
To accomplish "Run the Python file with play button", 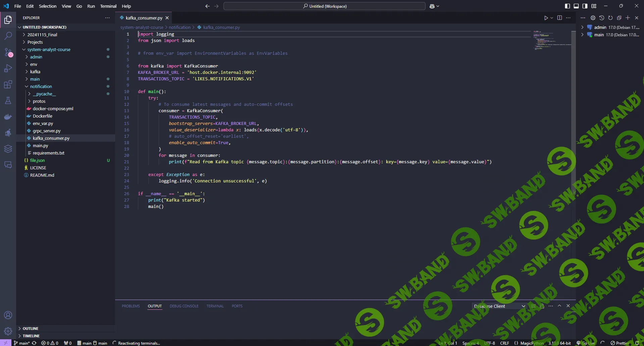I will tap(546, 18).
